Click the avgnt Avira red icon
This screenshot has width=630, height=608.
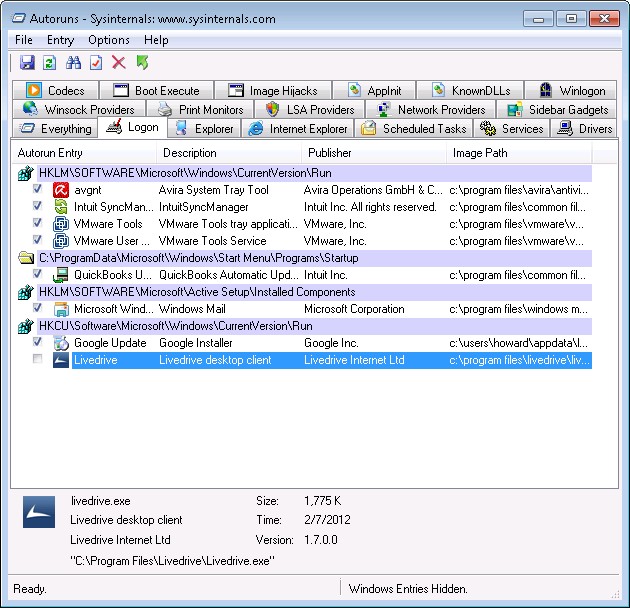(x=61, y=190)
